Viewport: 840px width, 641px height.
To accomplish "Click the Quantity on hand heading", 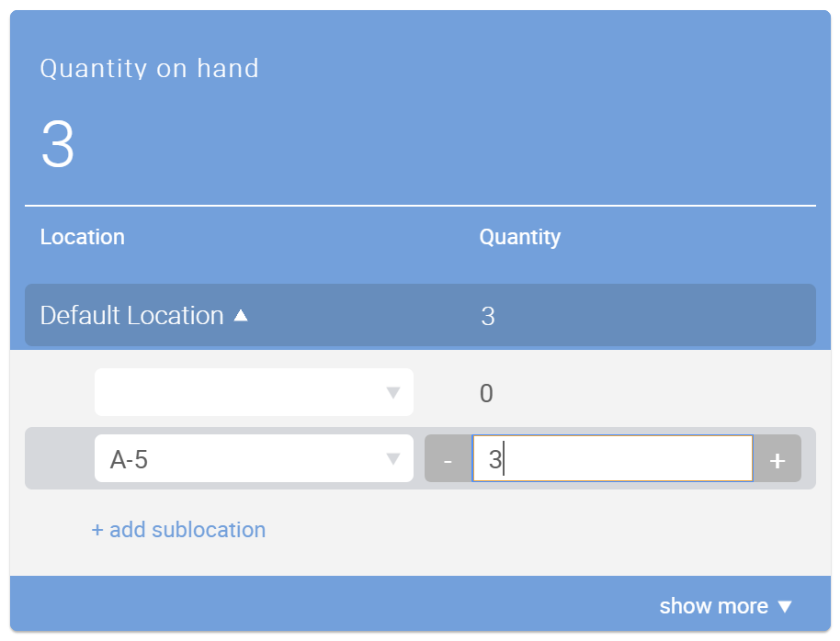I will click(x=149, y=69).
